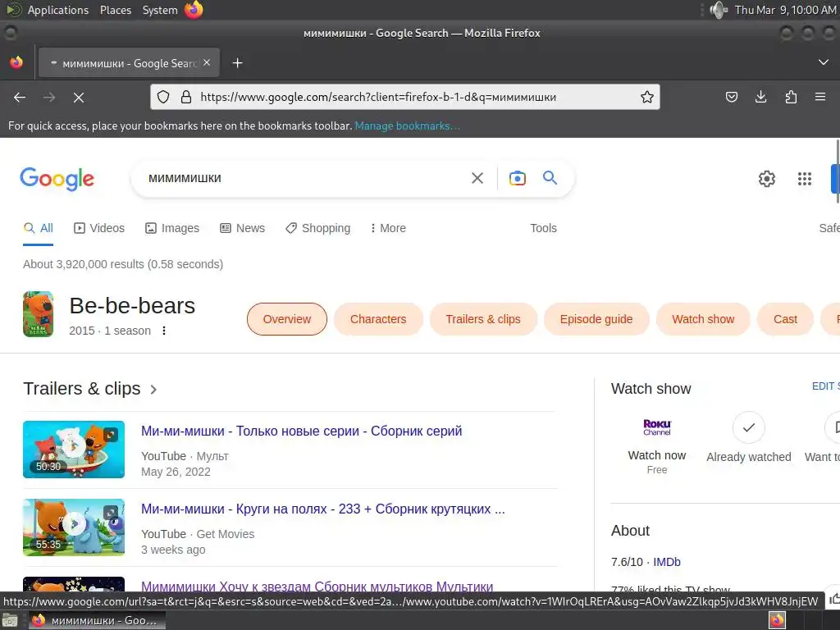Switch to the Images tab
This screenshot has width=840, height=630.
tap(172, 228)
